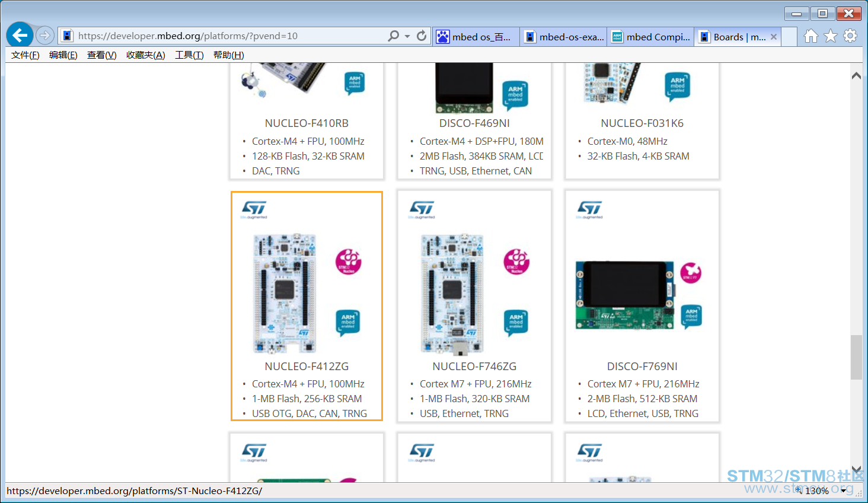Click the ARM mbed badge on NUCLEO-F410RB
This screenshot has width=868, height=503.
(x=355, y=83)
